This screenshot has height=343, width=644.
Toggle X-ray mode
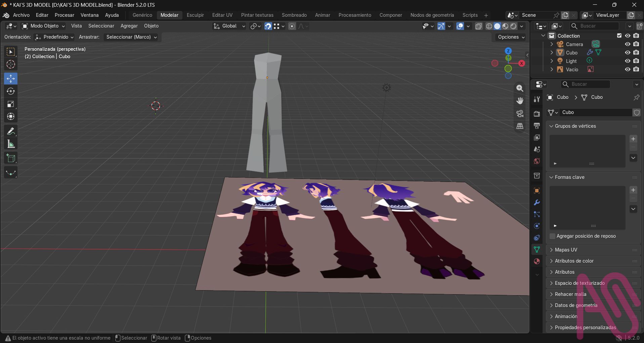479,26
